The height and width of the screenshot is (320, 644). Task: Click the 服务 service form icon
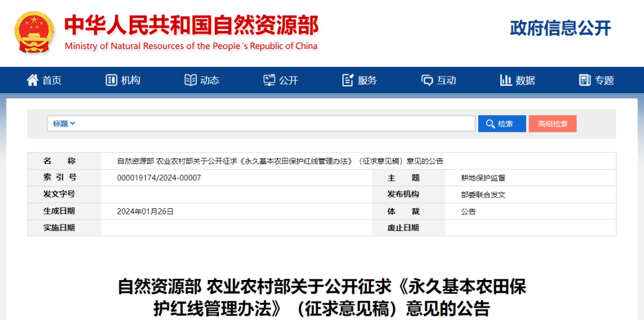pyautogui.click(x=348, y=80)
